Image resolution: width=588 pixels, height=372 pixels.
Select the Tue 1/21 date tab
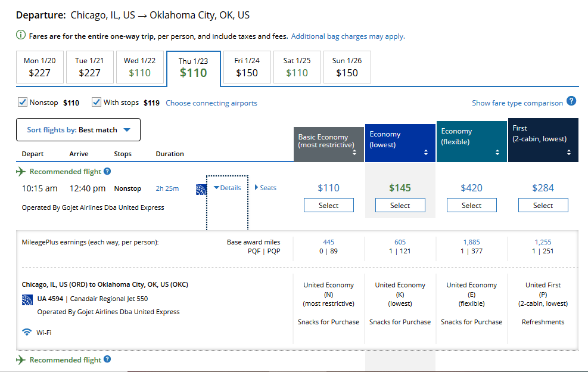89,67
